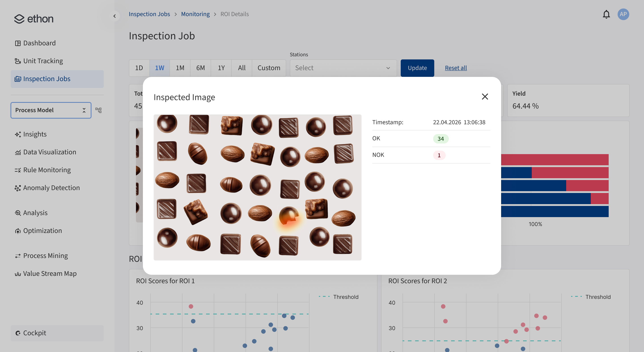Viewport: 644px width, 352px height.
Task: Select Dashboard in the sidebar
Action: (x=39, y=43)
